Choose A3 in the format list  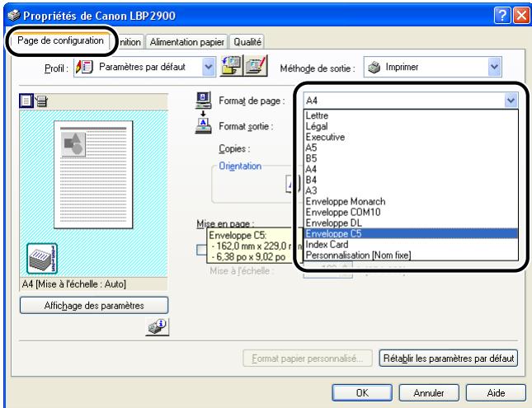click(x=411, y=190)
